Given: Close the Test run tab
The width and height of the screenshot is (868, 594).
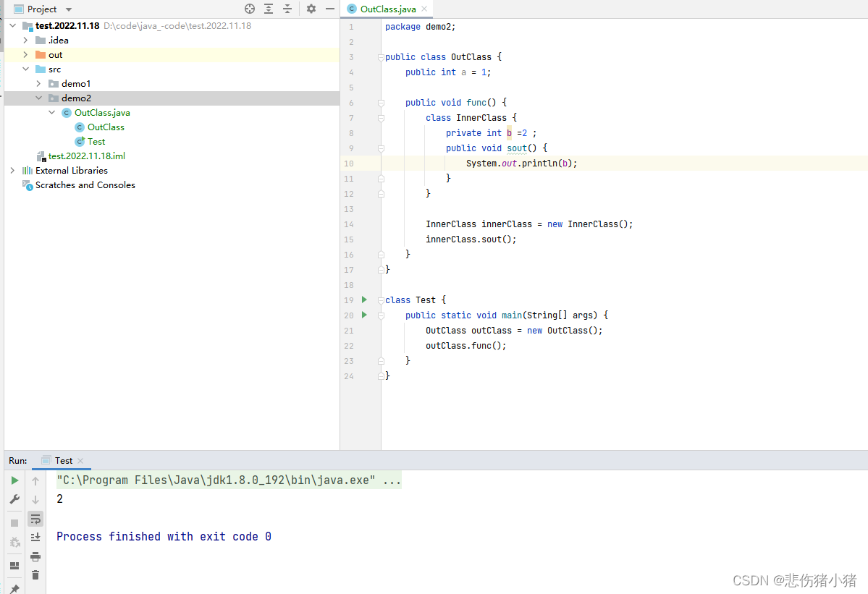Looking at the screenshot, I should [x=80, y=461].
